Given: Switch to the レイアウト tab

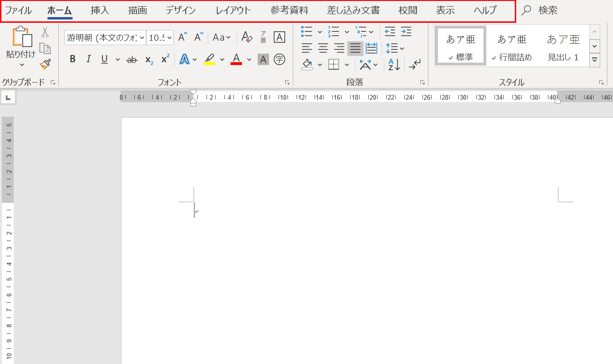Looking at the screenshot, I should 233,10.
